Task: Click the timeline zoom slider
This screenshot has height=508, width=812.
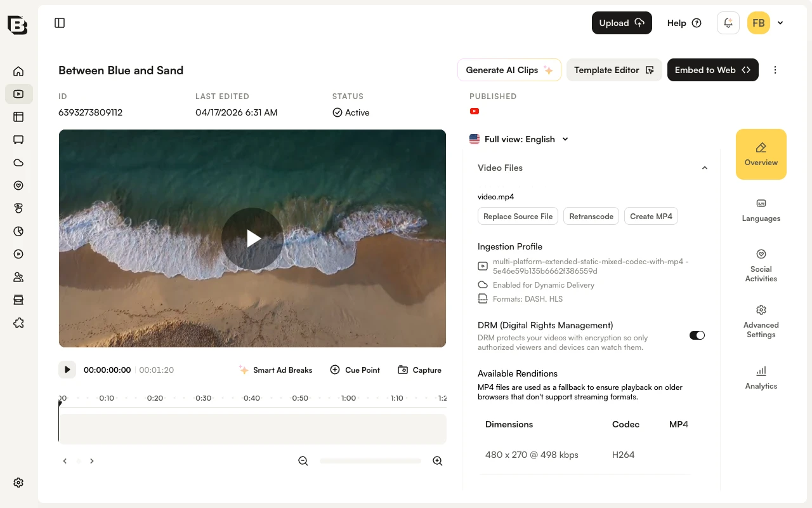Action: click(x=370, y=461)
